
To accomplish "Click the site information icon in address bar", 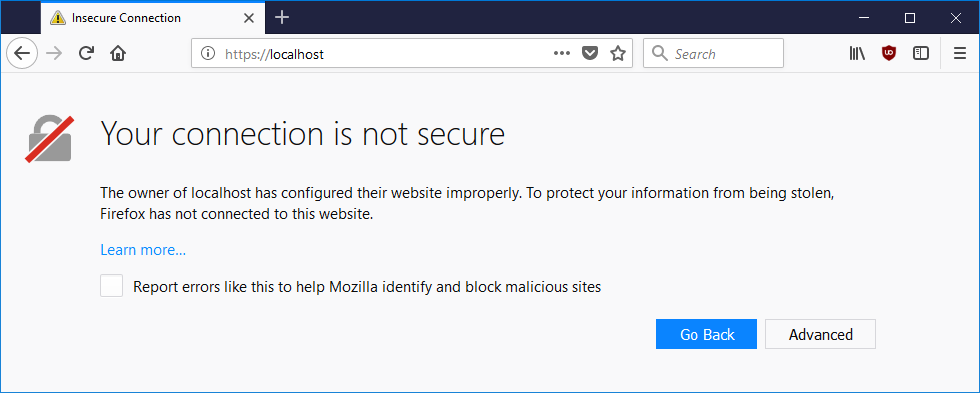I will (x=208, y=54).
